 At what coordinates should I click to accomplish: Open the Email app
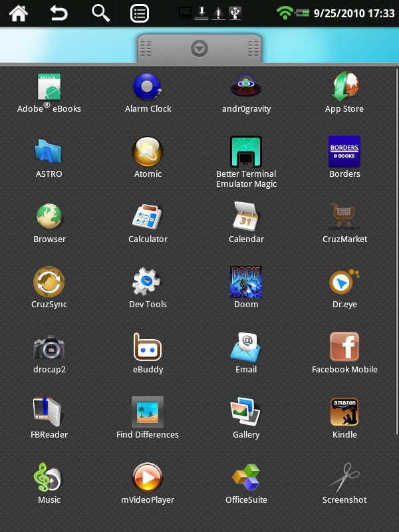(x=245, y=346)
